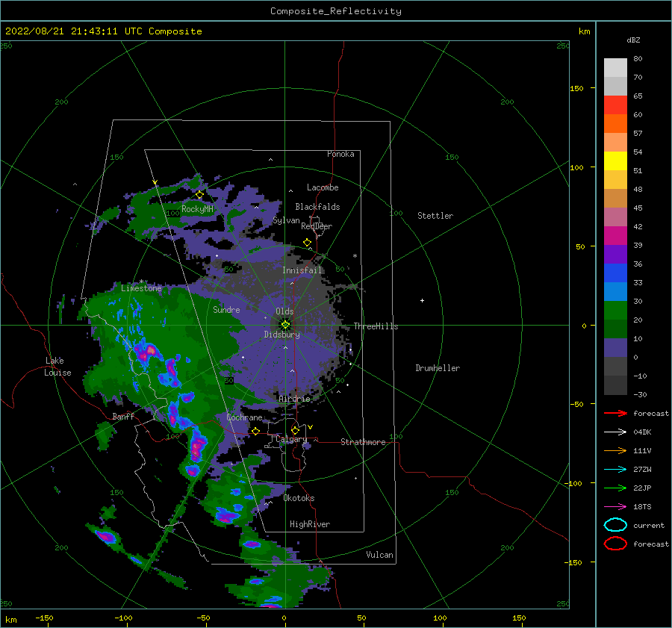Click the white plus marker north of Drumheller

click(422, 300)
